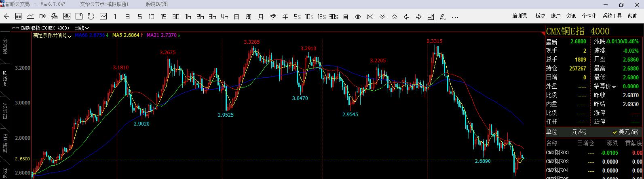This screenshot has height=179, width=644.
Task: Switch to the 分时图 side tab
Action: pos(5,47)
